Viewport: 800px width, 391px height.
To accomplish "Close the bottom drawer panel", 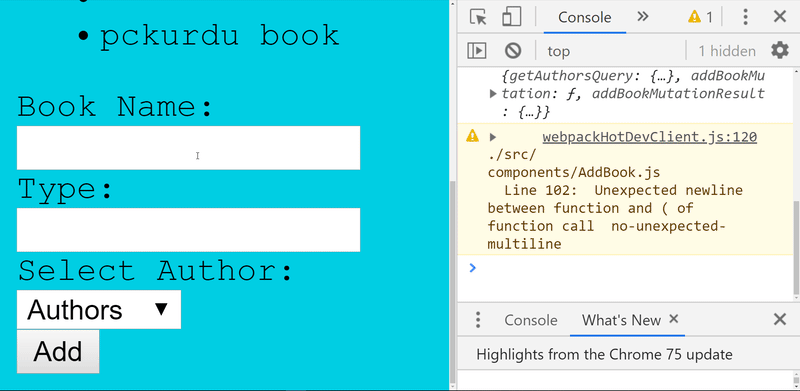I will (x=780, y=320).
